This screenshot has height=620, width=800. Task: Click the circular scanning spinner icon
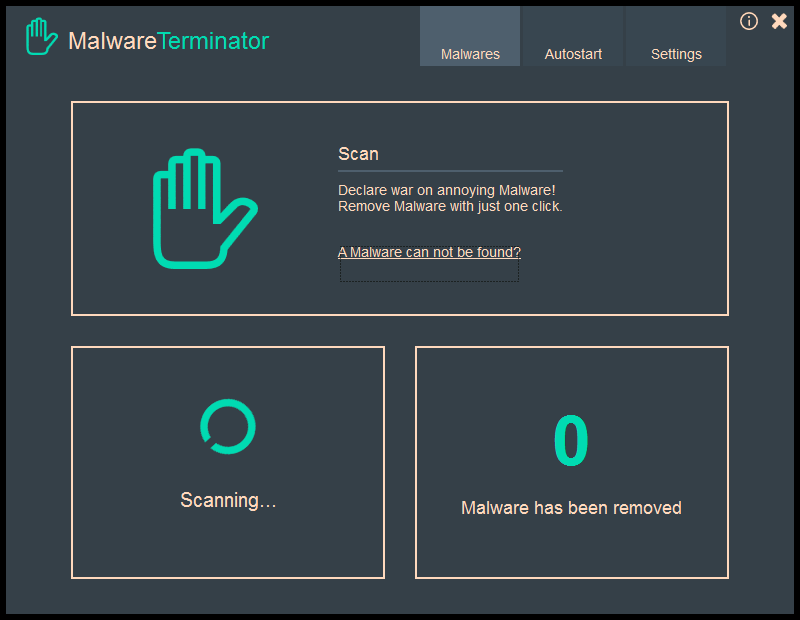tap(228, 427)
